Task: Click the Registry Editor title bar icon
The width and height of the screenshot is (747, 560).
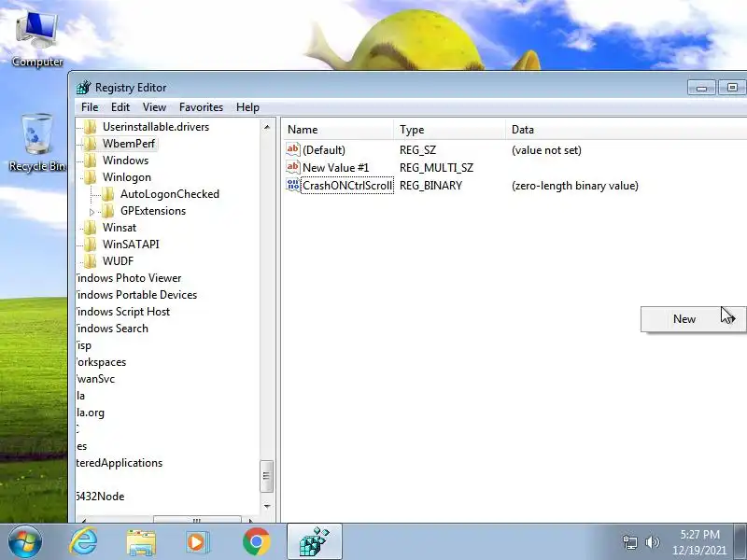Action: pyautogui.click(x=84, y=88)
